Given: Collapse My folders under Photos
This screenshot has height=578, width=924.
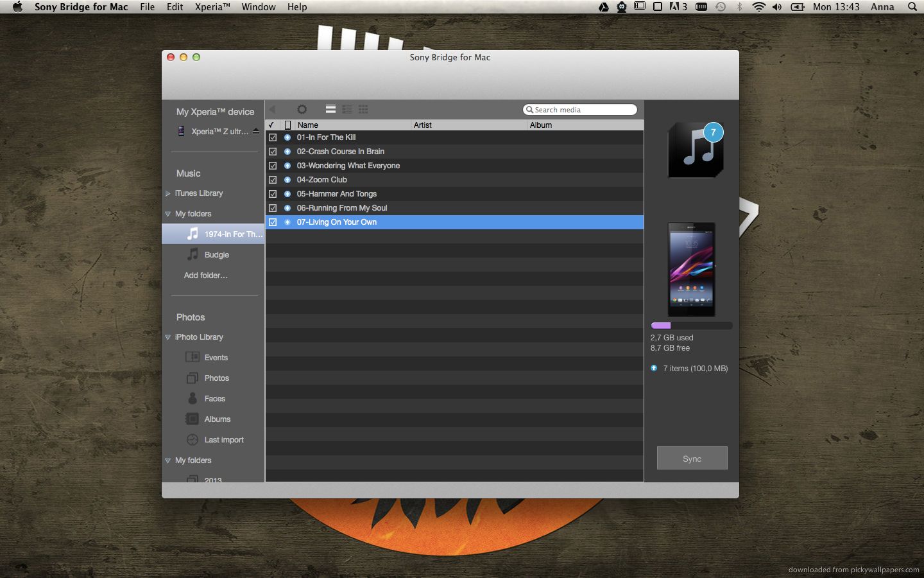Looking at the screenshot, I should tap(167, 460).
